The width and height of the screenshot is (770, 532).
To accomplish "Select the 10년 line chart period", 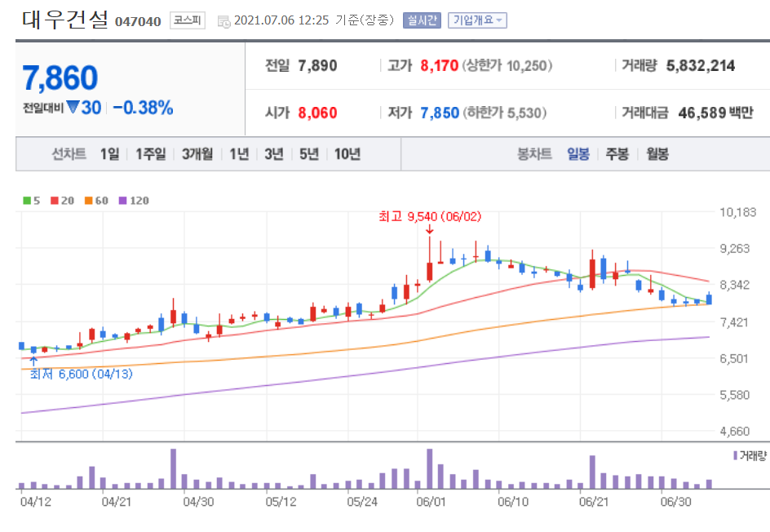I will 347,154.
